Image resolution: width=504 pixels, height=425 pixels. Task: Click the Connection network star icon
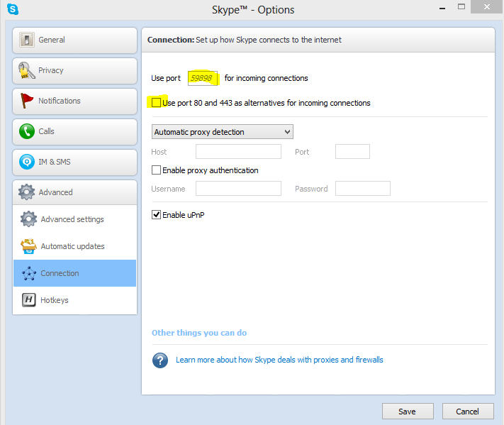pyautogui.click(x=29, y=273)
